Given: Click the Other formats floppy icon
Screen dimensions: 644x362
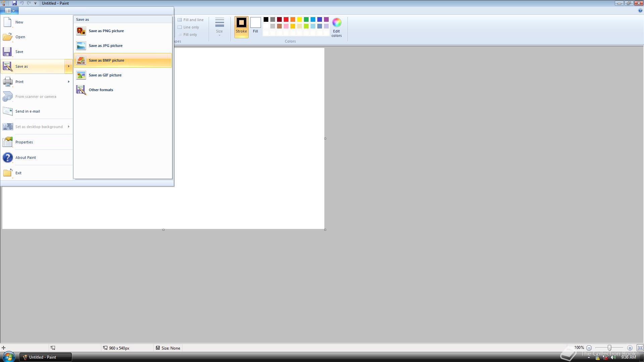Looking at the screenshot, I should (x=81, y=90).
